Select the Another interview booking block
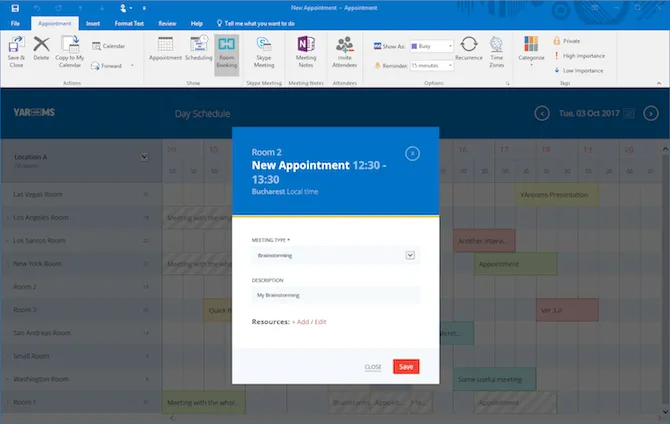Viewport: 670px width, 424px height. 484,241
